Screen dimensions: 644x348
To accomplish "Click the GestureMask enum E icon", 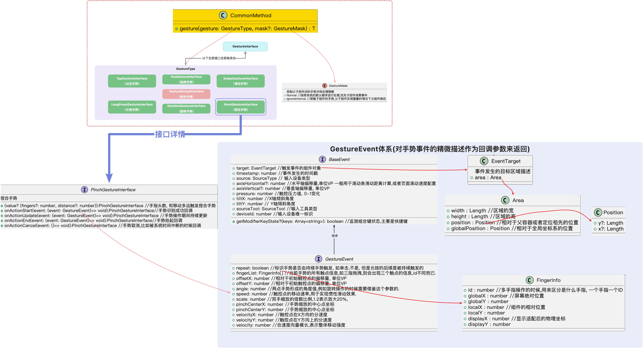I will point(324,86).
